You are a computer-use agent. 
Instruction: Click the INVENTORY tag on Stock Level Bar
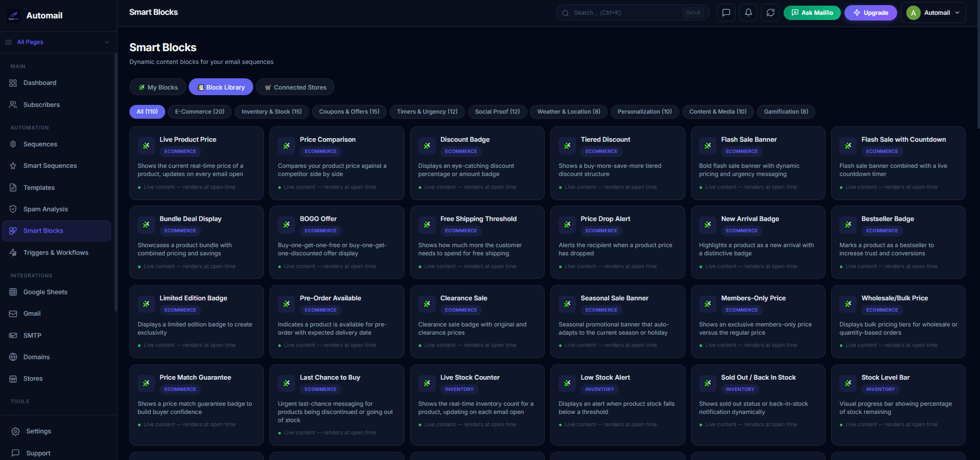tap(880, 389)
